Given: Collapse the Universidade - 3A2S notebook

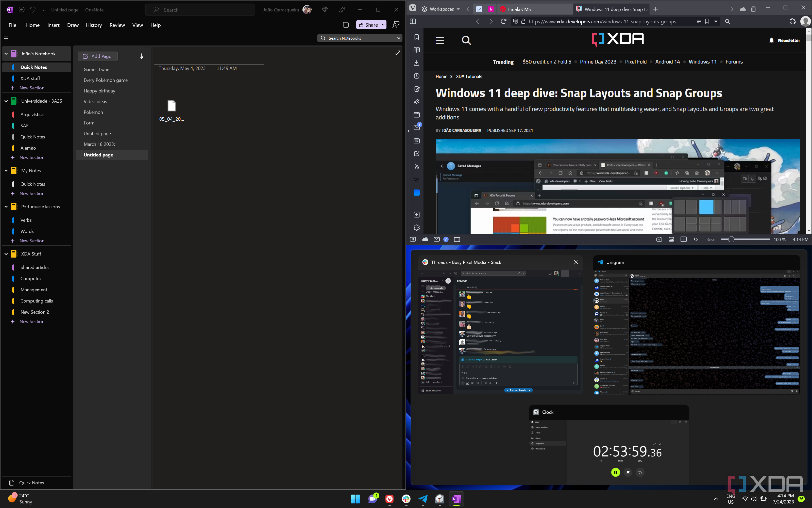Looking at the screenshot, I should click(x=6, y=101).
